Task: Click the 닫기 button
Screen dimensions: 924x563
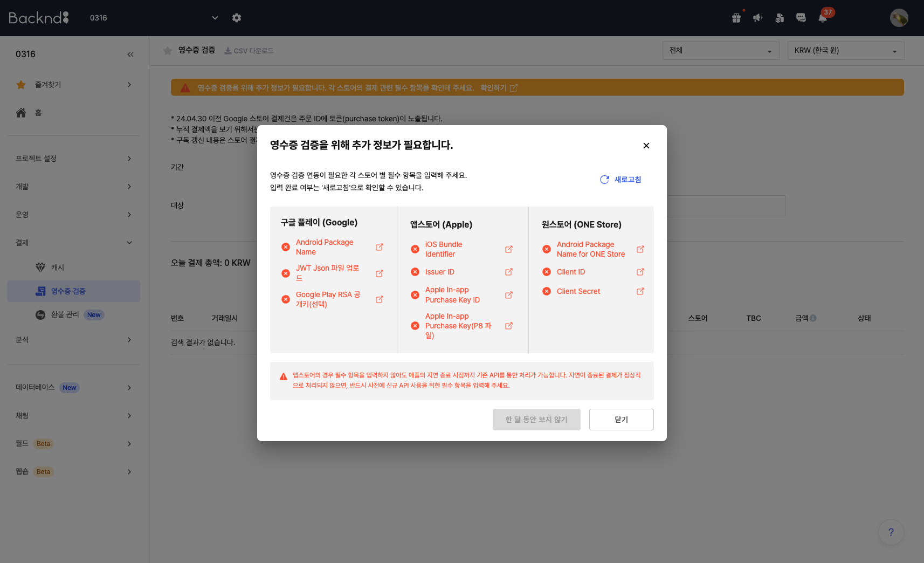Action: 622,420
